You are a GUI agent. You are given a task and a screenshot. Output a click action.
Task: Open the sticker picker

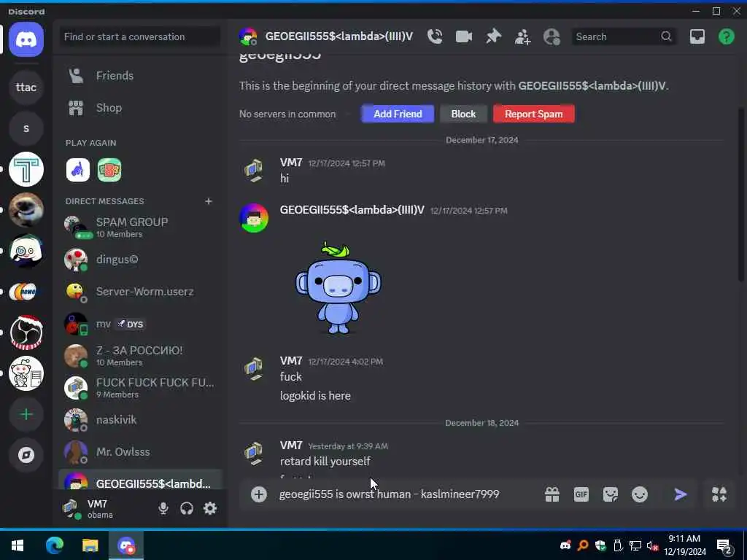pyautogui.click(x=611, y=494)
